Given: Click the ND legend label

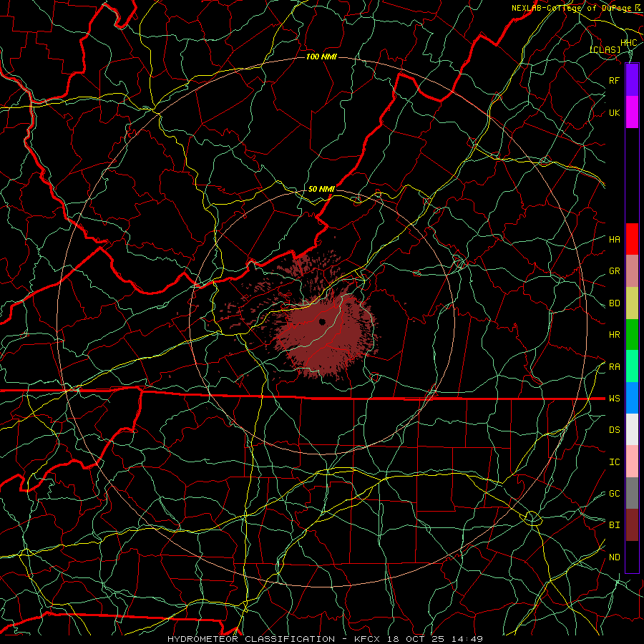Looking at the screenshot, I should pos(615,557).
